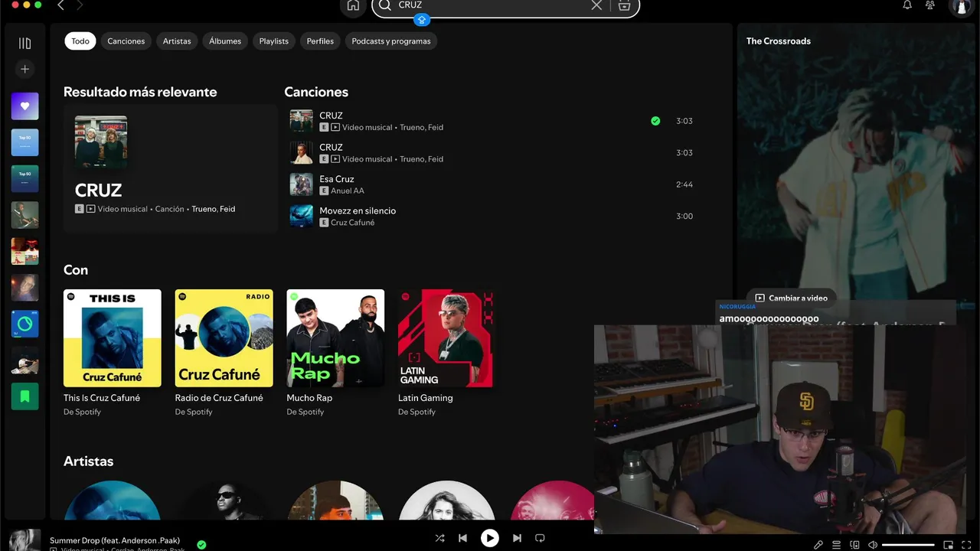The width and height of the screenshot is (980, 551).
Task: Open Radio de Cruz Cafuné card
Action: [x=224, y=353]
